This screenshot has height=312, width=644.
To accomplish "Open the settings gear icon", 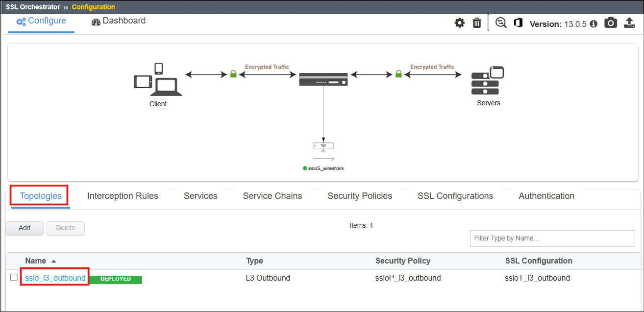I will pos(459,23).
